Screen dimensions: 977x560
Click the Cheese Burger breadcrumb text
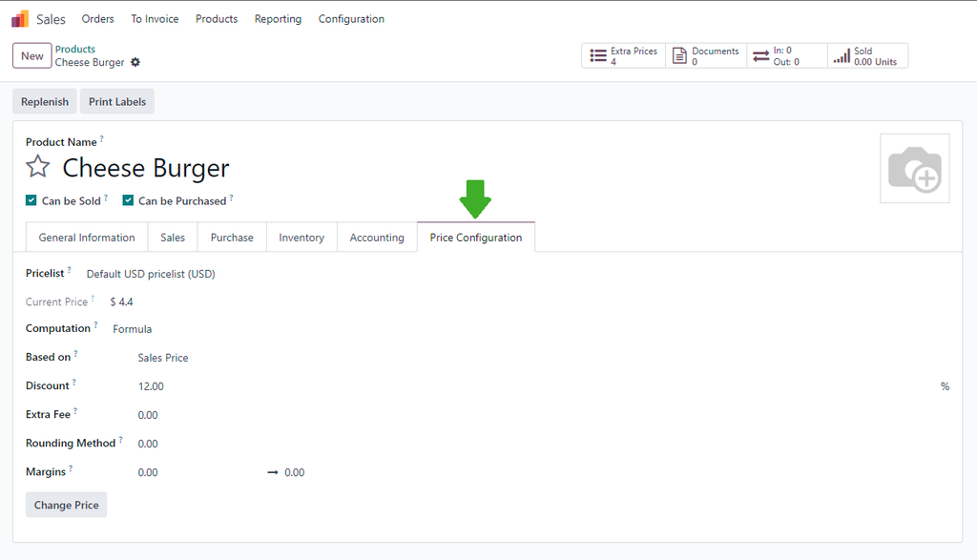coord(90,62)
